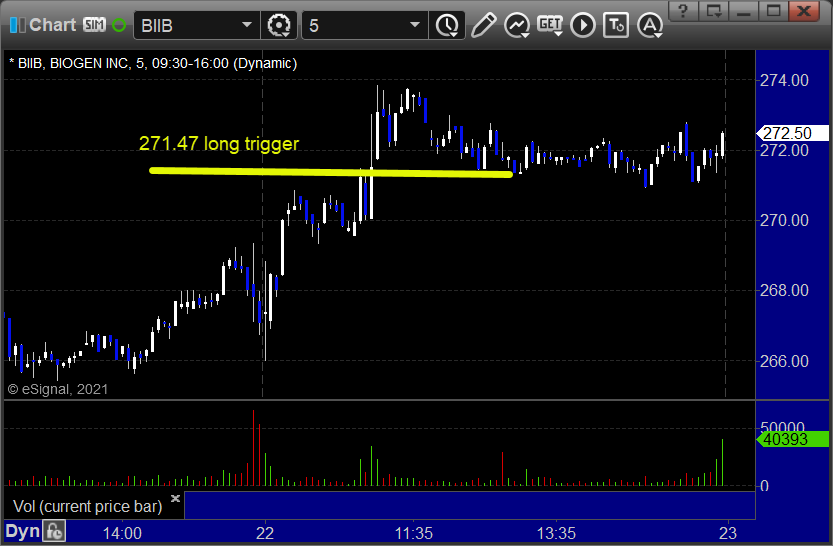Click the 266.00 price axis label

pos(784,361)
